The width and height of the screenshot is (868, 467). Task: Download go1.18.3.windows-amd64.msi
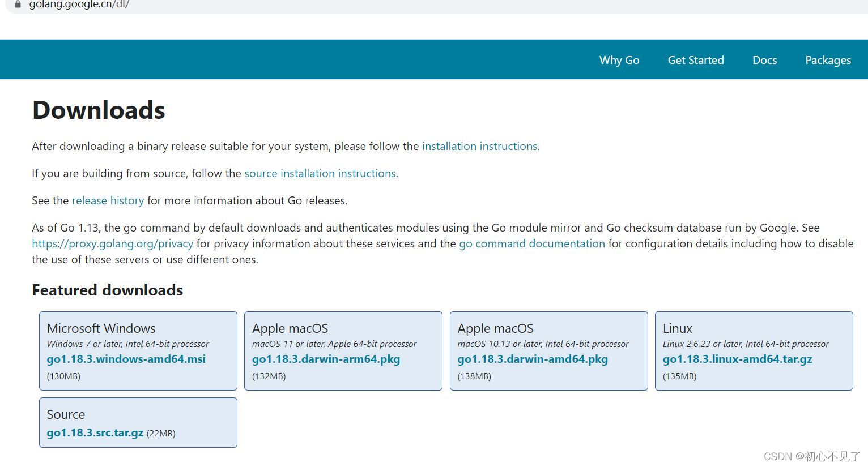pos(126,359)
